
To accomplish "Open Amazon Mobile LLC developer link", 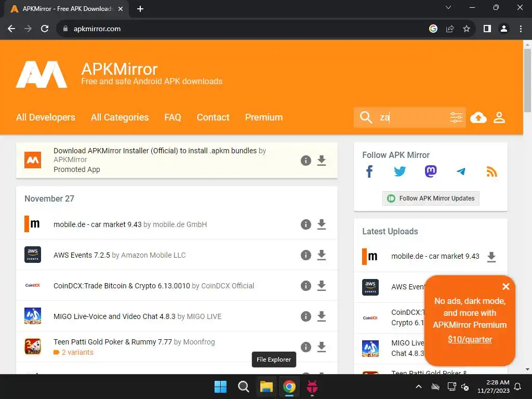I will 153,255.
